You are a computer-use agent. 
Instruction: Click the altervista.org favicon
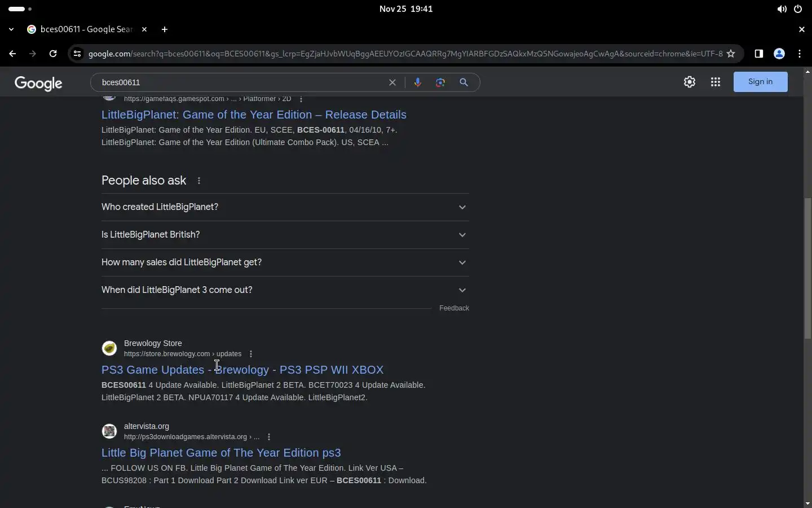click(109, 431)
